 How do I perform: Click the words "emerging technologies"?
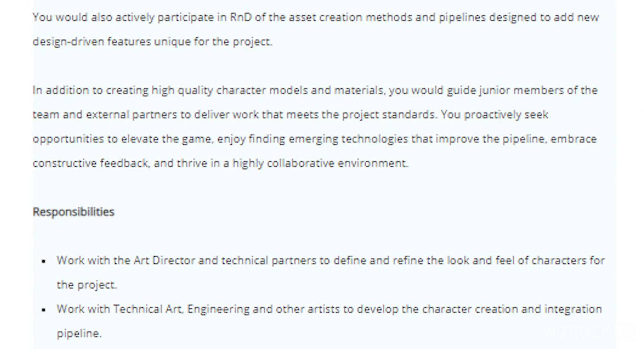point(348,139)
